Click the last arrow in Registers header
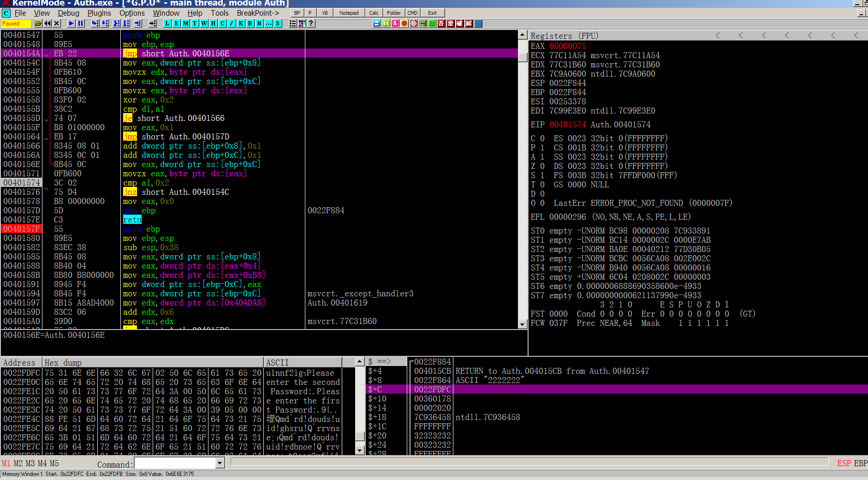Viewport: 868px width, 480px height. point(856,36)
